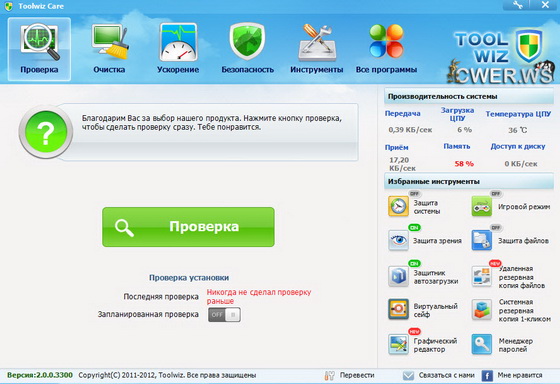Click the Приём 17,20 КБ/сек value

tap(402, 164)
